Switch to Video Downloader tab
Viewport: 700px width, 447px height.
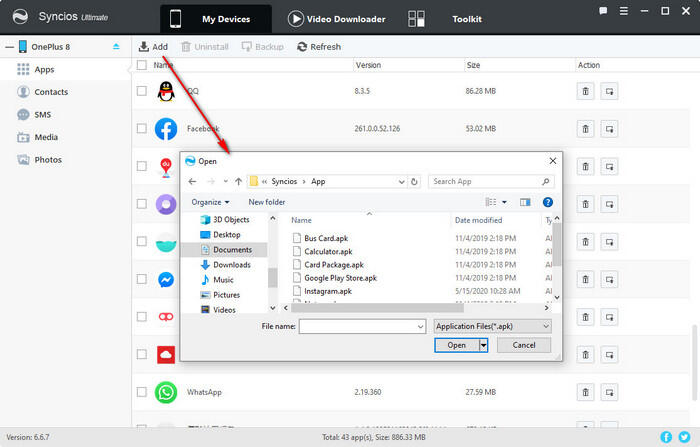tap(336, 19)
